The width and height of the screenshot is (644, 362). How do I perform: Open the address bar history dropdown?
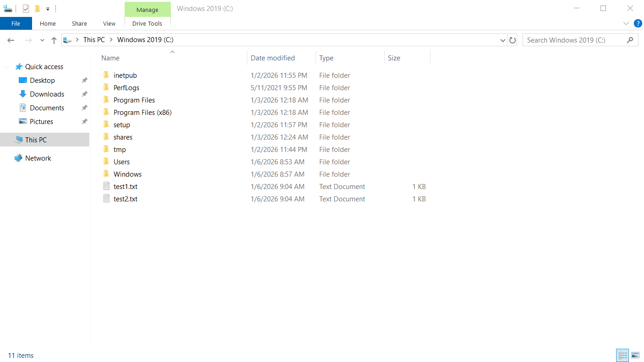(x=503, y=40)
